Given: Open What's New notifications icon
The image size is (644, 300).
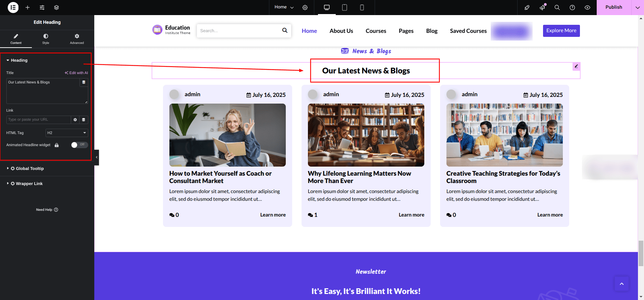Looking at the screenshot, I should (x=542, y=7).
